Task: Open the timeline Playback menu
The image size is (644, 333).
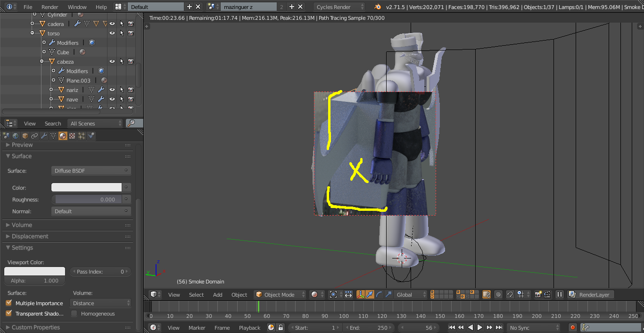Action: click(x=249, y=328)
